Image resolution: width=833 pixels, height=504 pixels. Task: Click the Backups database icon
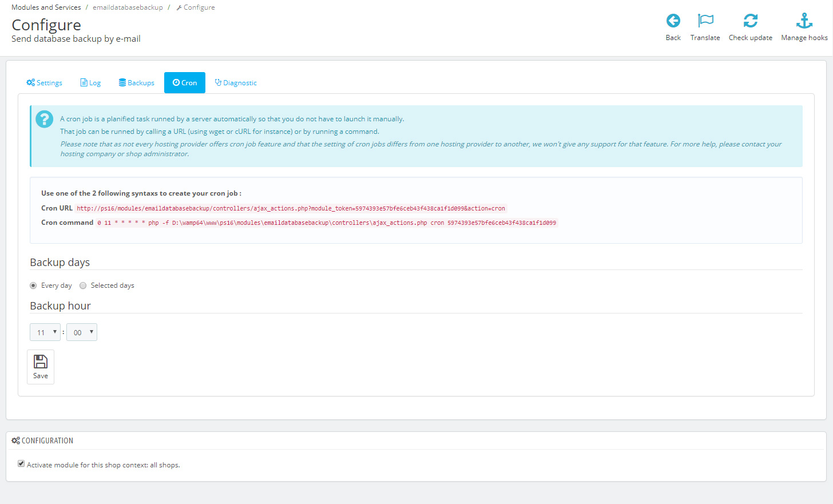point(122,83)
